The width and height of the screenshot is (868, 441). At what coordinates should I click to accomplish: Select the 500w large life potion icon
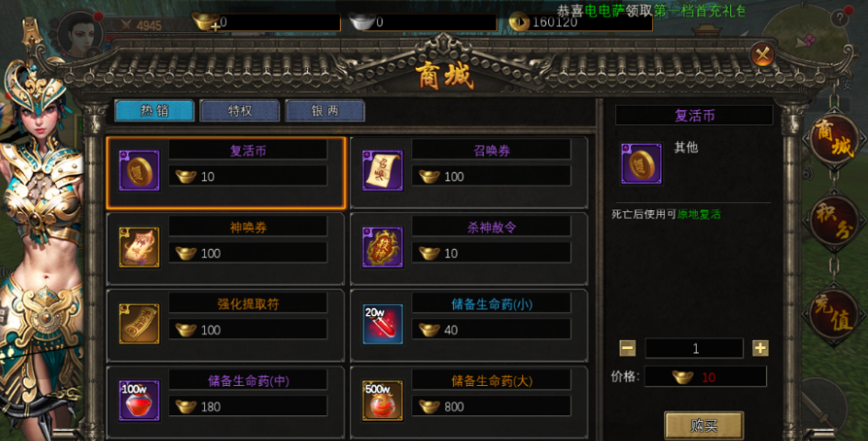(x=383, y=401)
